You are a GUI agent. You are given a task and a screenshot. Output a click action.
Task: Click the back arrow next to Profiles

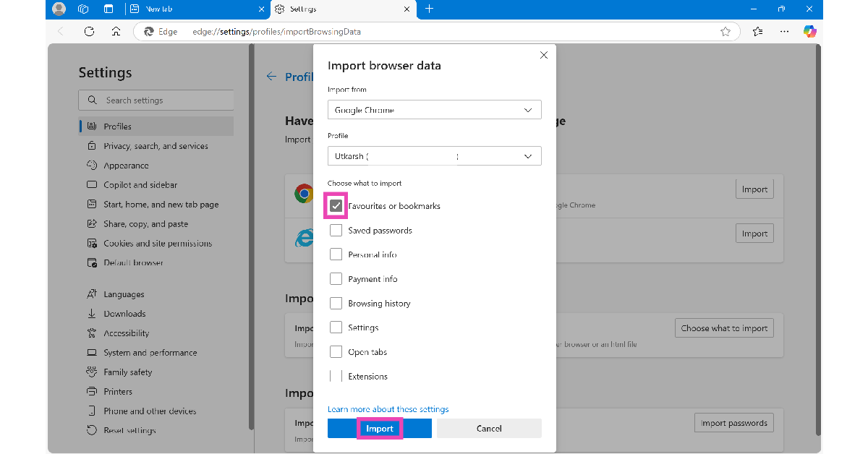pyautogui.click(x=271, y=77)
